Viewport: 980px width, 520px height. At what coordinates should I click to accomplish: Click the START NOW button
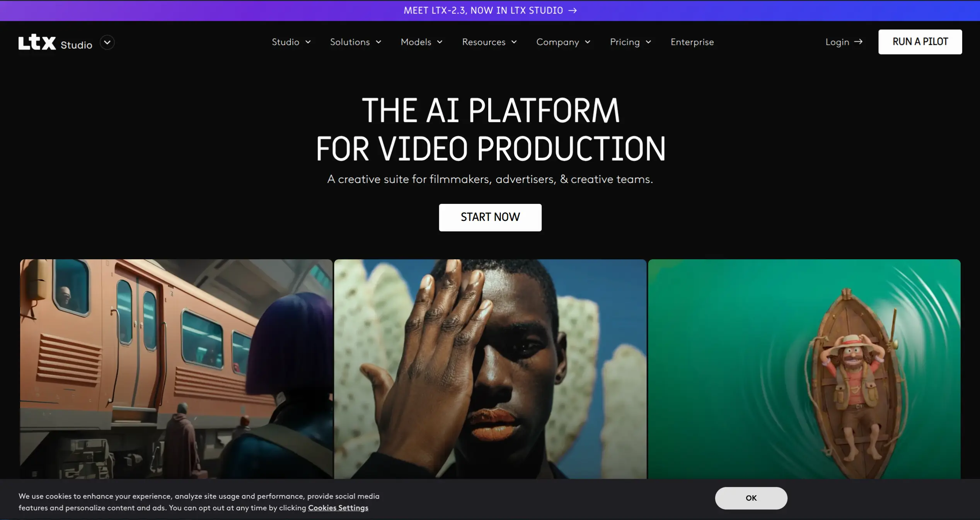click(x=490, y=217)
